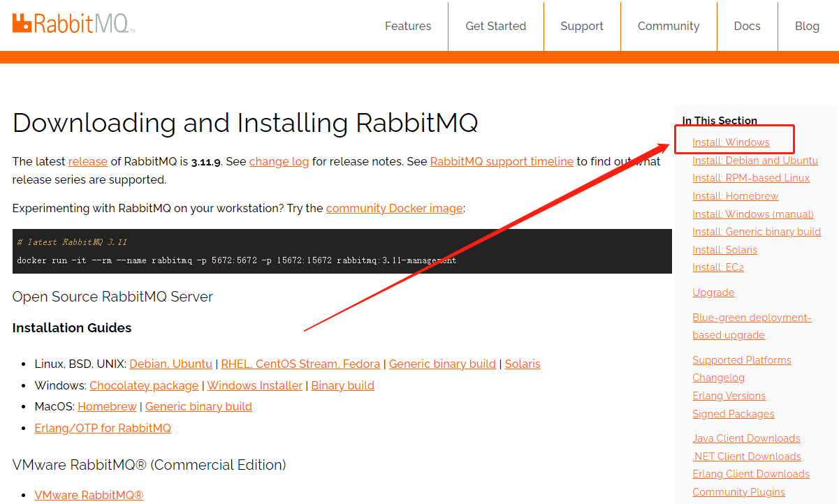Open the Chocolatey package link for Windows
Image resolution: width=839 pixels, height=504 pixels.
point(143,385)
